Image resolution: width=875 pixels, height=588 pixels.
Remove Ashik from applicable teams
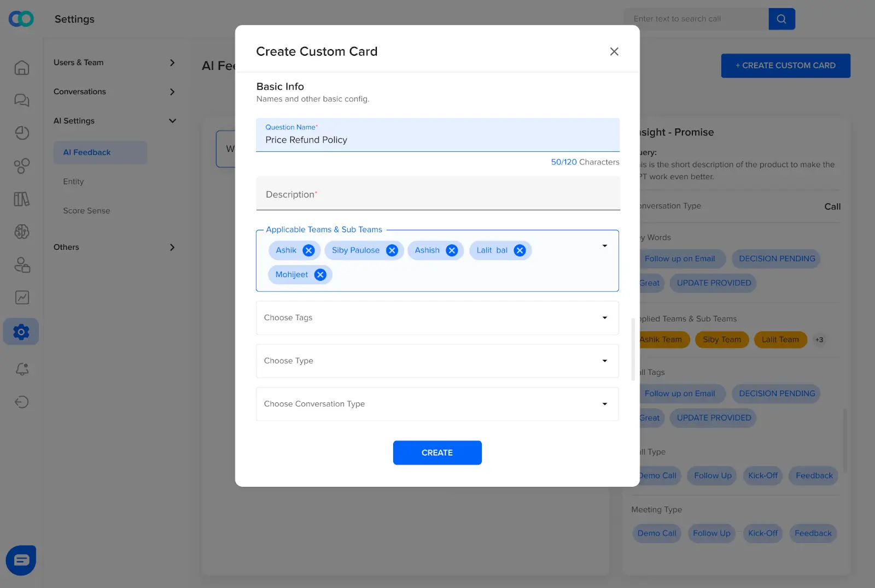coord(308,250)
